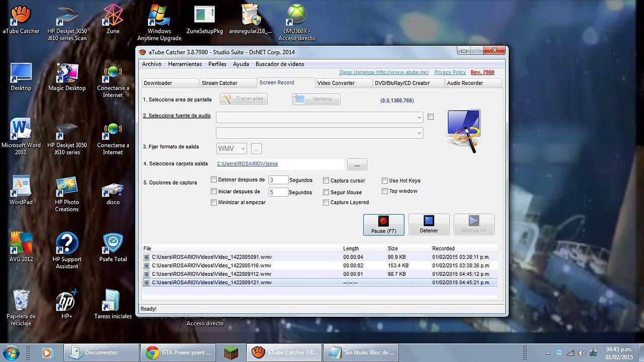
Task: Click the Pause (F7) record button
Action: (383, 224)
